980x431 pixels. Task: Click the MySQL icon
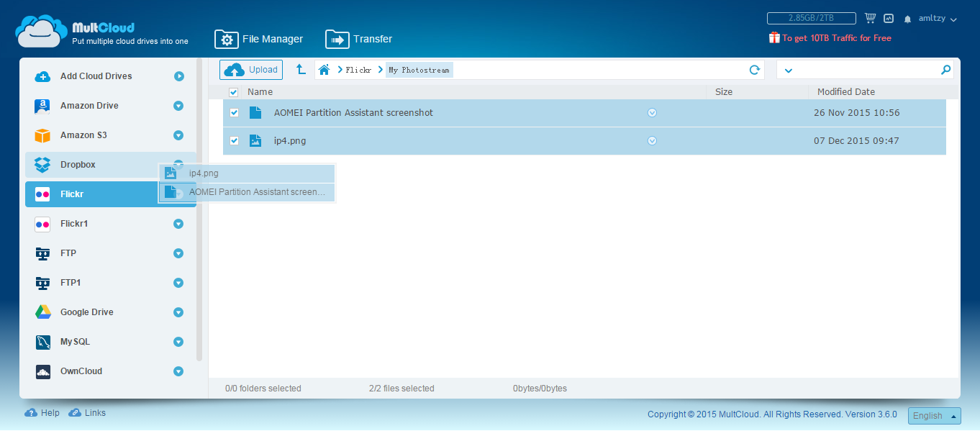pos(42,342)
